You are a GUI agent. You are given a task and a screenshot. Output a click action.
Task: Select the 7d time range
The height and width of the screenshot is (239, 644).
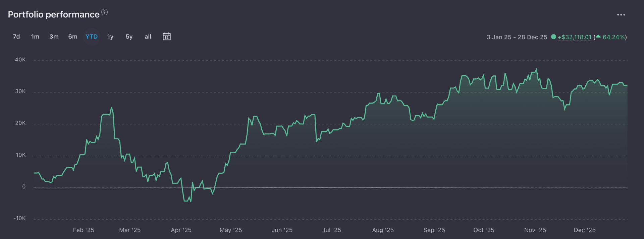[16, 37]
